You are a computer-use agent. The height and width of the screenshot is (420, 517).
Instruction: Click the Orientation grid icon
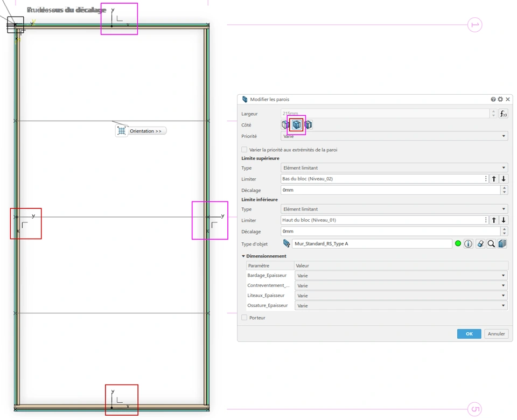[121, 131]
